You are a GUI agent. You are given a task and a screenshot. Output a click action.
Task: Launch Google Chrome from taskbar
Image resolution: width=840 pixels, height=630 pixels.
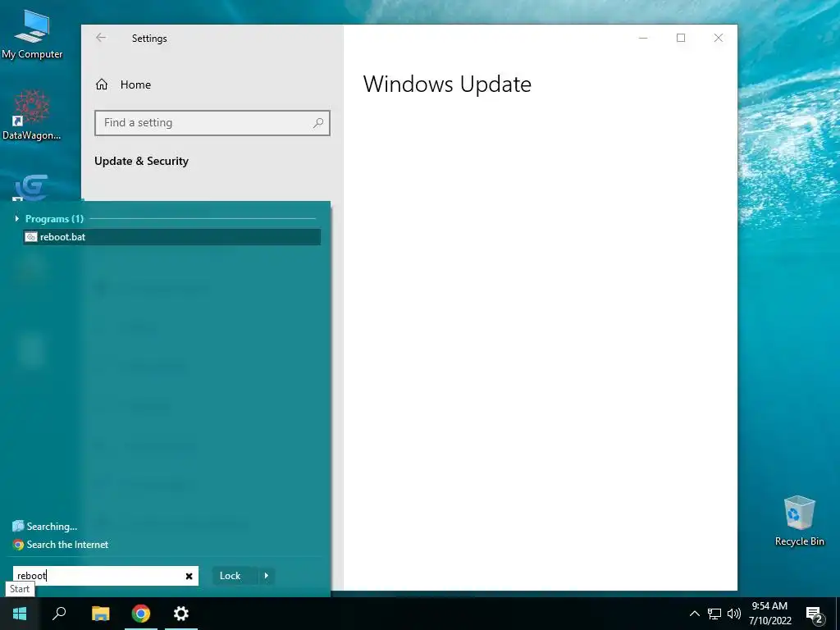pyautogui.click(x=141, y=614)
